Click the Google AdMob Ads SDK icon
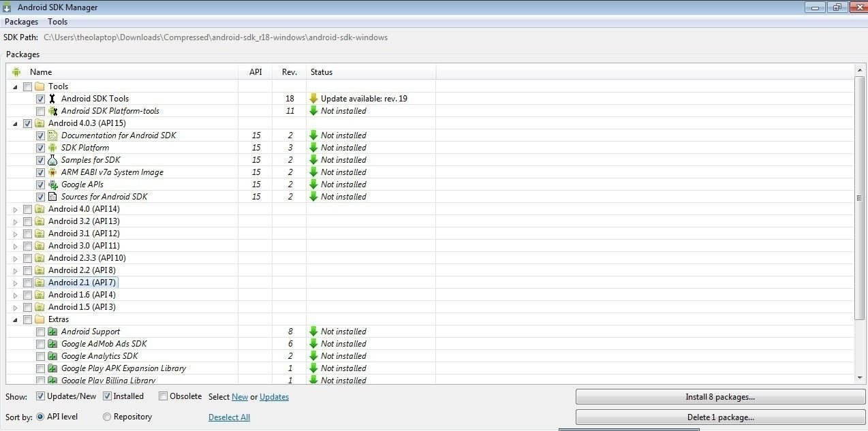Image resolution: width=868 pixels, height=431 pixels. [x=52, y=344]
